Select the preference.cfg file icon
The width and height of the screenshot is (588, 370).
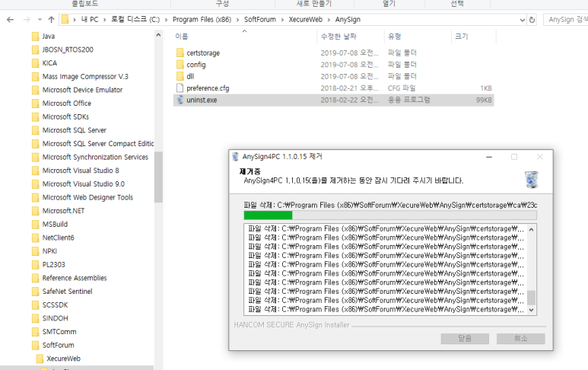point(180,88)
